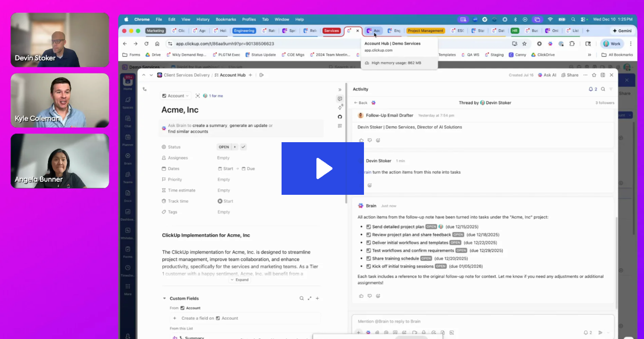The width and height of the screenshot is (644, 339).
Task: Select the Services tab group
Action: [332, 31]
